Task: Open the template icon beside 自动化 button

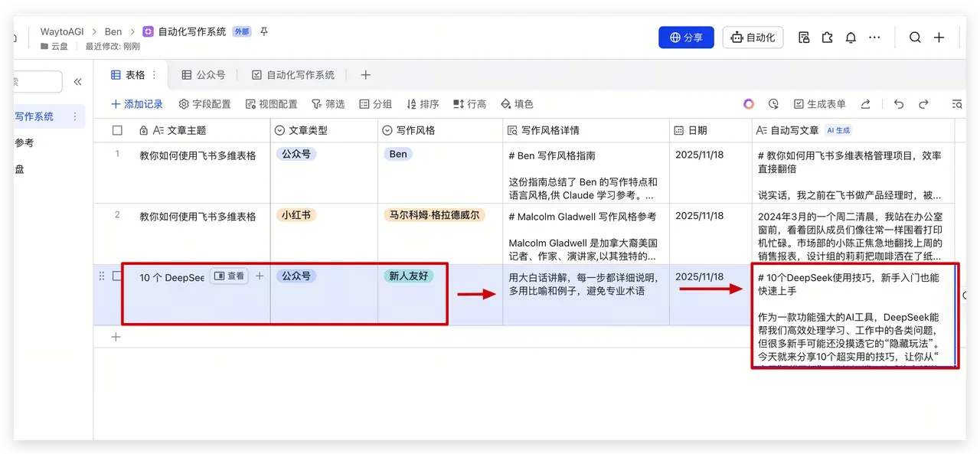Action: click(804, 38)
